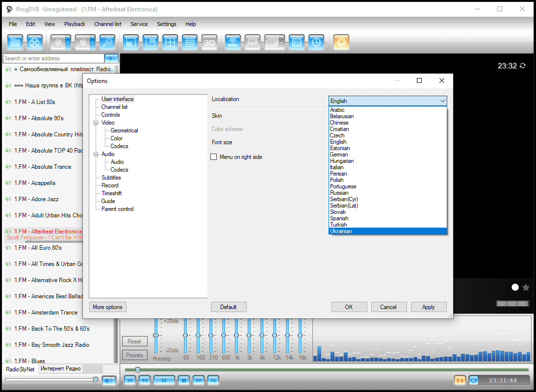
Task: Click the magnifier search toolbar icon
Action: click(108, 42)
